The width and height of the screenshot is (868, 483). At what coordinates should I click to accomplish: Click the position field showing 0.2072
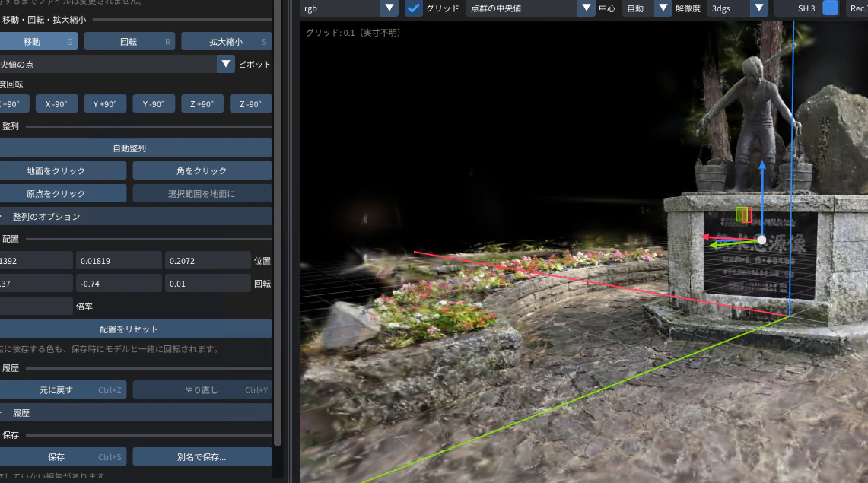(208, 261)
